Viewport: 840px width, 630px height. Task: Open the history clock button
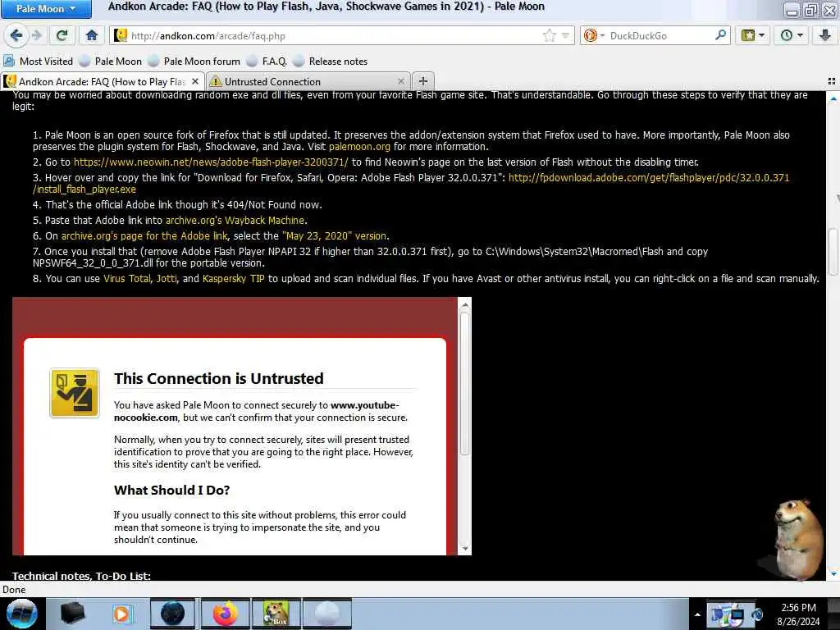tap(792, 36)
